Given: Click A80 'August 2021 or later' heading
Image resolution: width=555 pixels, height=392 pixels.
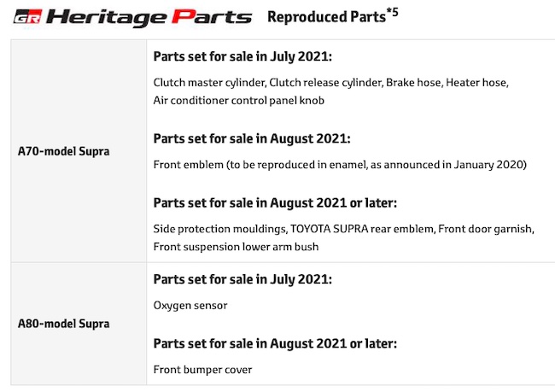Looking at the screenshot, I should point(275,343).
